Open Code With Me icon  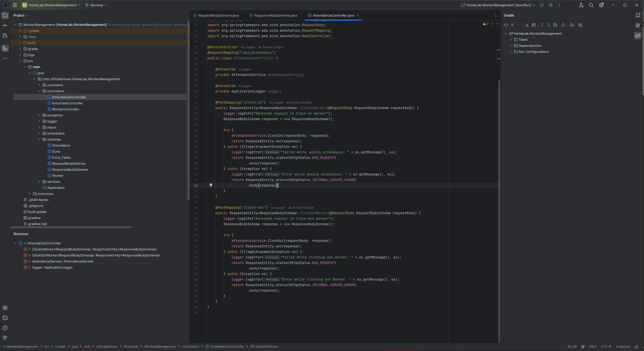(x=581, y=5)
